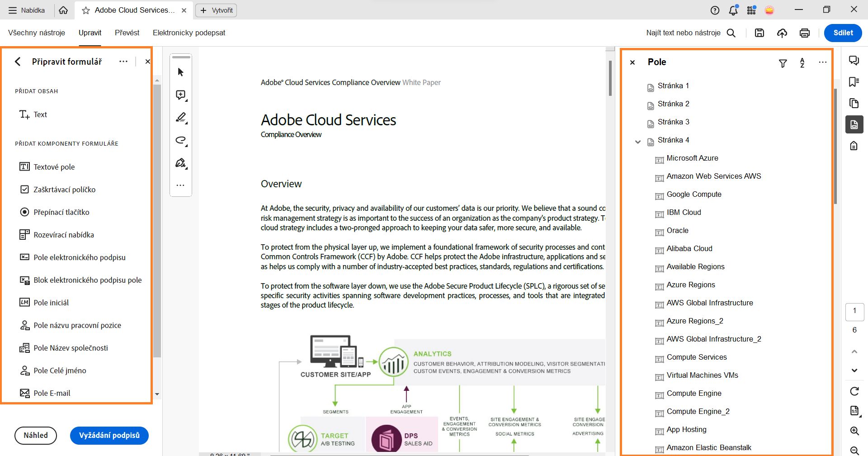Select the Upravit tab
Viewport: 868px width, 456px height.
pyautogui.click(x=90, y=33)
